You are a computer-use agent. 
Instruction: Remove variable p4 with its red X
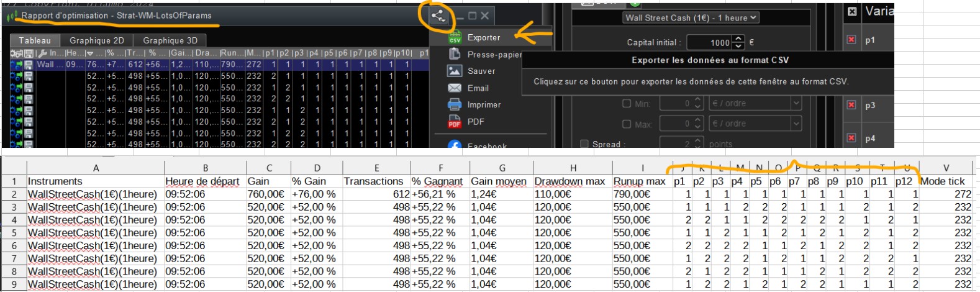coord(851,137)
